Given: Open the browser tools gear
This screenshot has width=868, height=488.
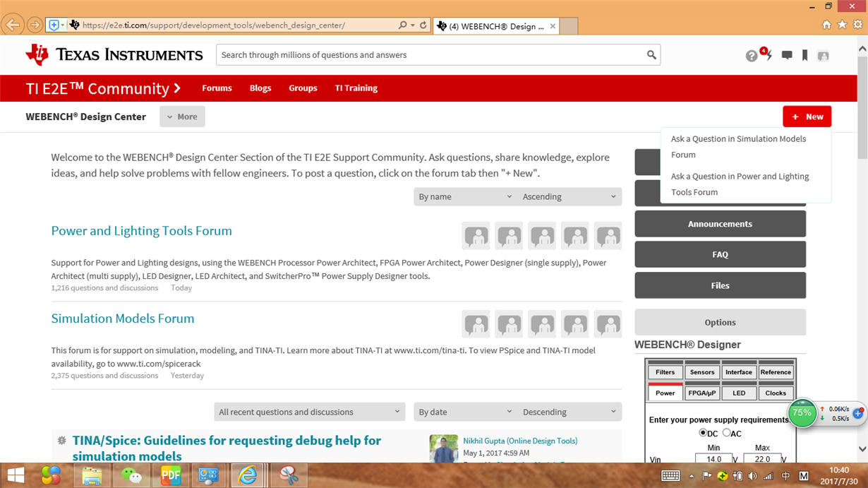Looking at the screenshot, I should (857, 25).
